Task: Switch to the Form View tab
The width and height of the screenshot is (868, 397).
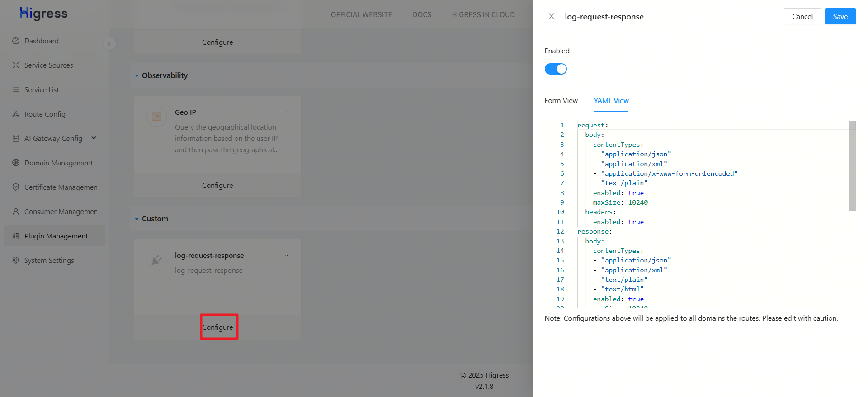Action: (x=561, y=100)
